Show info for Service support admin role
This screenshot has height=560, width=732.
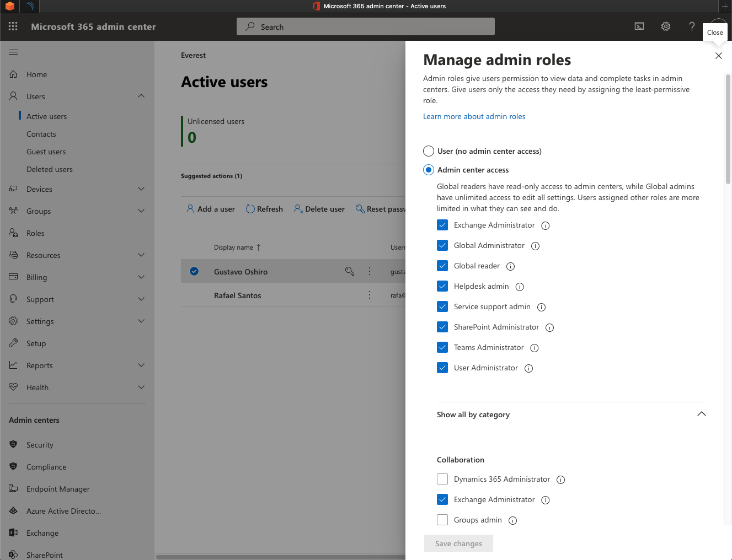541,307
